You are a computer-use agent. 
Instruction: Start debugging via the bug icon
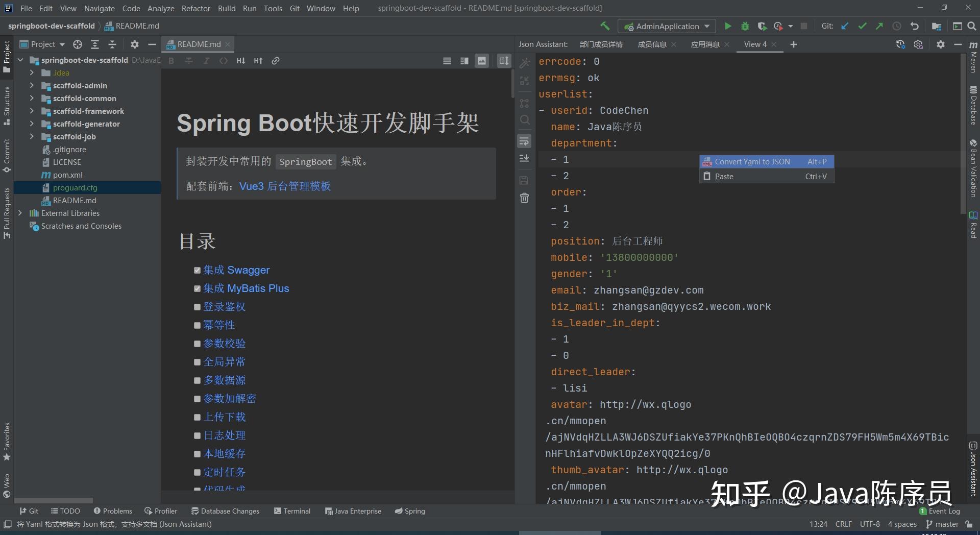point(745,26)
